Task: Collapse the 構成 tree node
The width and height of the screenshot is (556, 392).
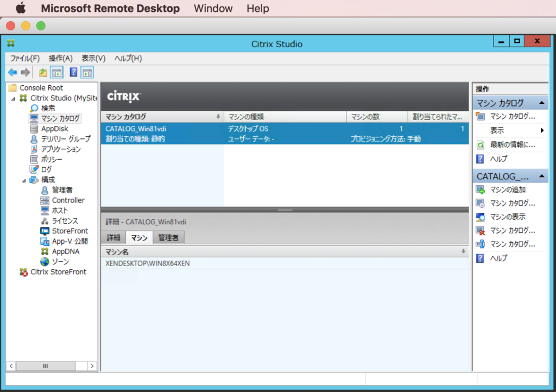Action: click(24, 180)
